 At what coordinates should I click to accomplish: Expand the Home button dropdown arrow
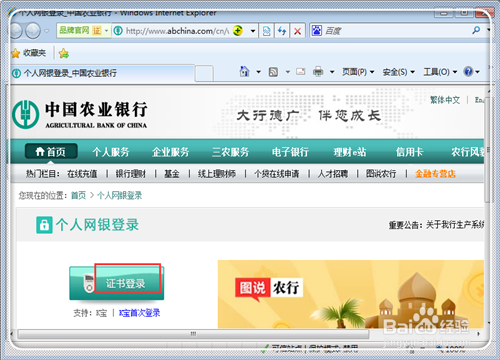[258, 72]
